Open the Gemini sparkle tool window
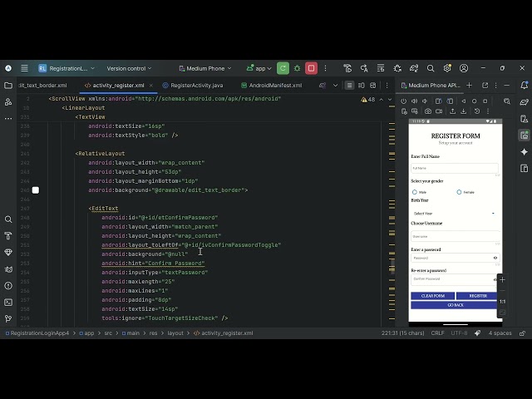Image resolution: width=532 pixels, height=399 pixels. (525, 151)
